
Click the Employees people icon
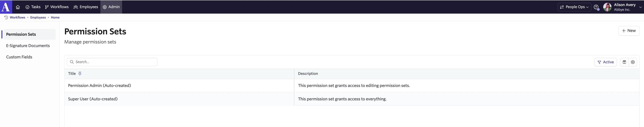pyautogui.click(x=76, y=7)
